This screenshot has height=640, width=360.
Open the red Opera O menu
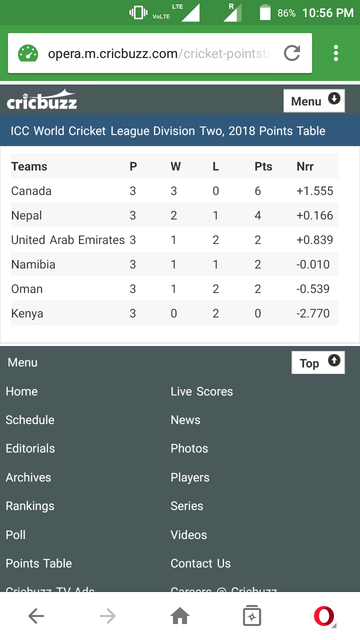coord(324,616)
